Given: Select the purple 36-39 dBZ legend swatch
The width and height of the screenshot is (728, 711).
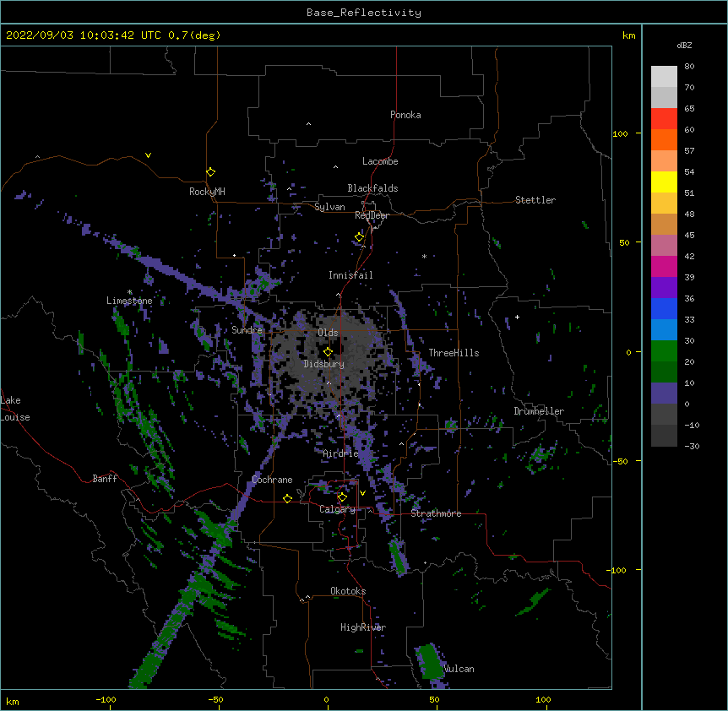Looking at the screenshot, I should click(x=664, y=287).
